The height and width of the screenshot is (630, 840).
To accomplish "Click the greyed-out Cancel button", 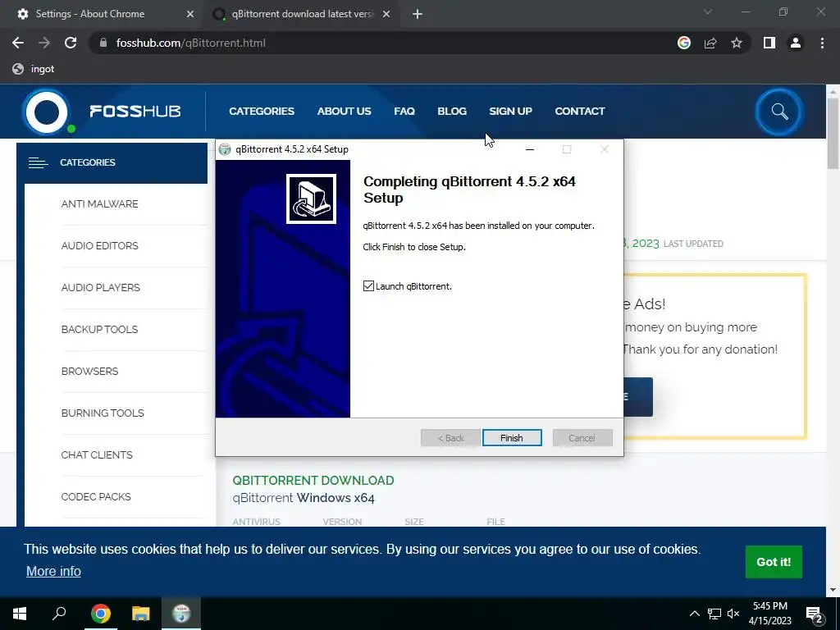I will (582, 438).
